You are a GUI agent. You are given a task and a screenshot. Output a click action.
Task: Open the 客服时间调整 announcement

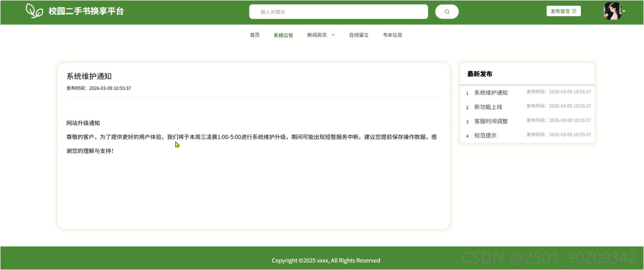491,121
